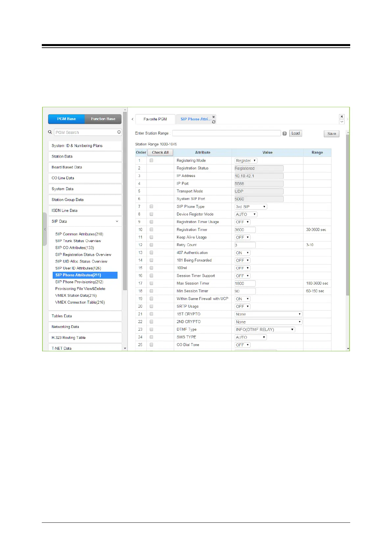Screen dimensions: 392x554
Task: Collapse the left sidebar handle
Action: coord(45,229)
